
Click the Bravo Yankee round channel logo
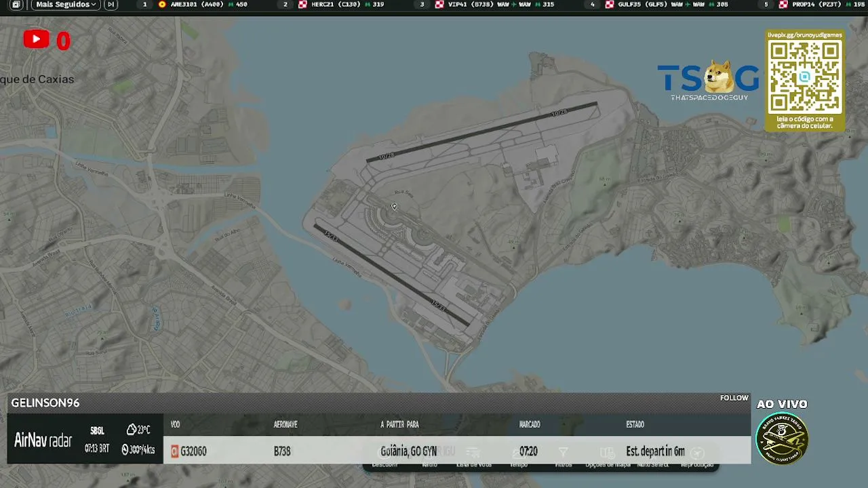click(782, 438)
